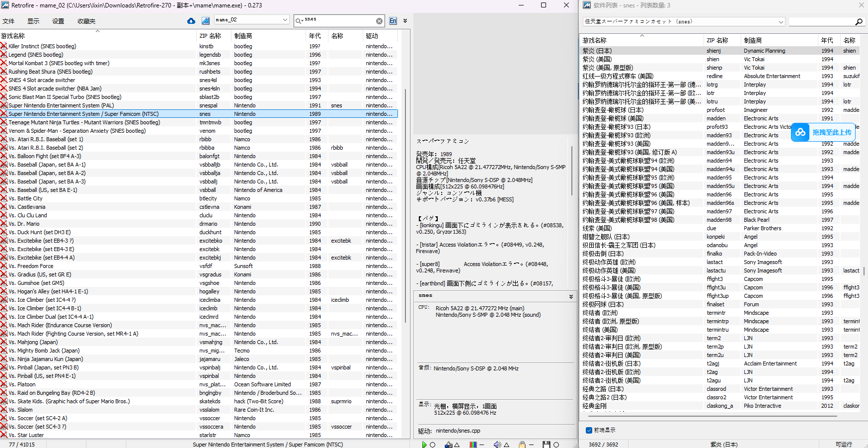Click the 拖拽至此上传 upload button

click(x=823, y=132)
